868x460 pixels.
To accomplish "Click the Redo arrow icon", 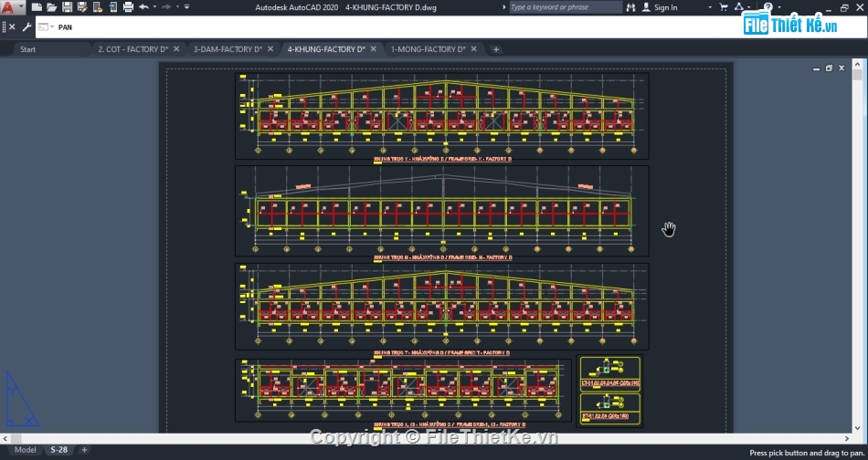I will tap(166, 7).
